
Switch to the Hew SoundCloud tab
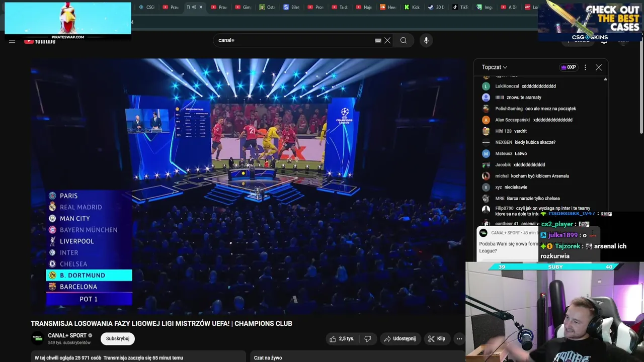coord(388,7)
